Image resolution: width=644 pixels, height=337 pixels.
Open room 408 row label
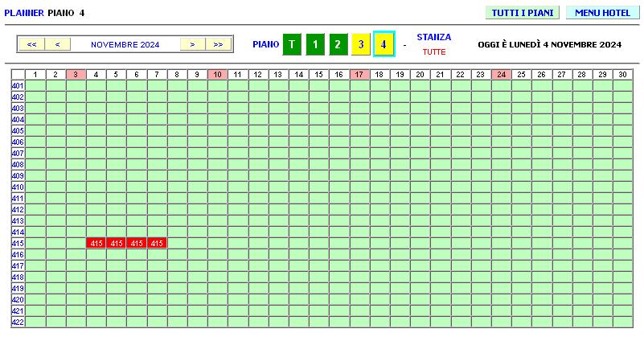(x=18, y=164)
